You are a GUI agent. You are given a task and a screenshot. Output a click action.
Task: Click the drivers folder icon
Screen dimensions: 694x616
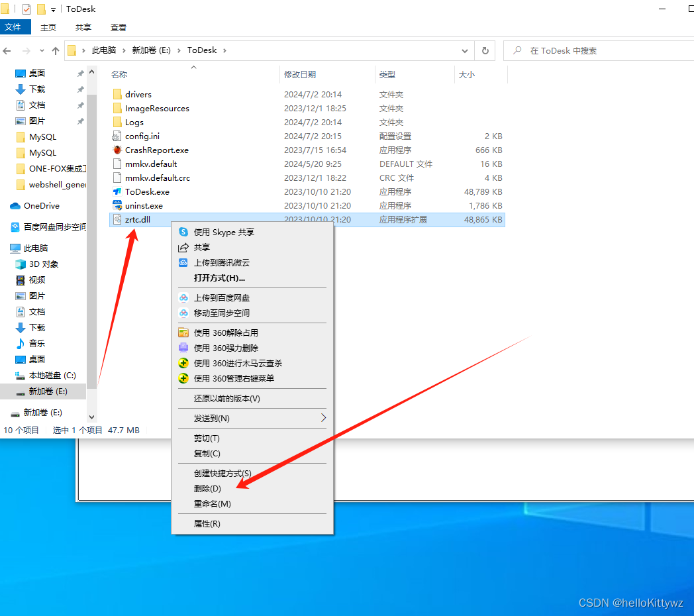click(117, 94)
